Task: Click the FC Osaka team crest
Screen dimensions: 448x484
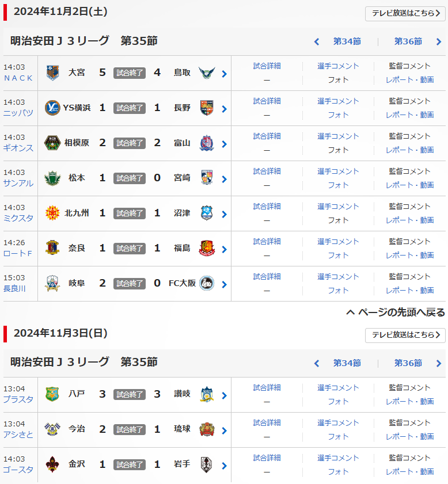Action: (206, 284)
